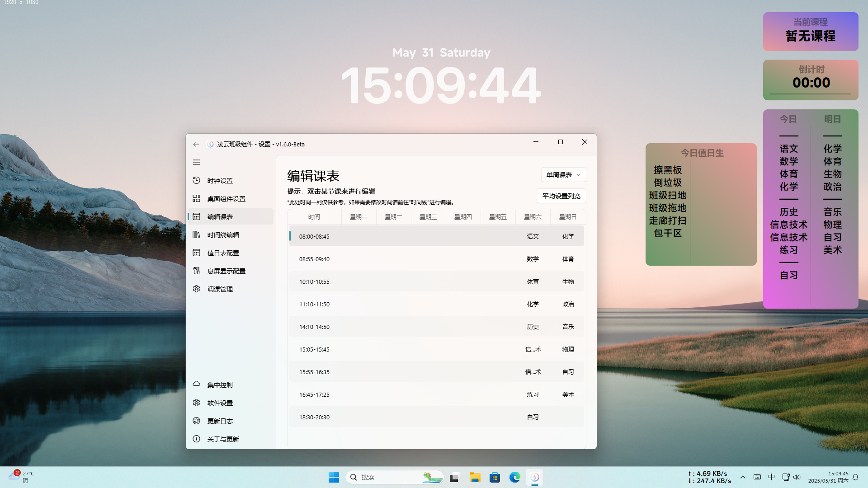Click the 星期一 column header
The height and width of the screenshot is (488, 868).
[x=359, y=217]
